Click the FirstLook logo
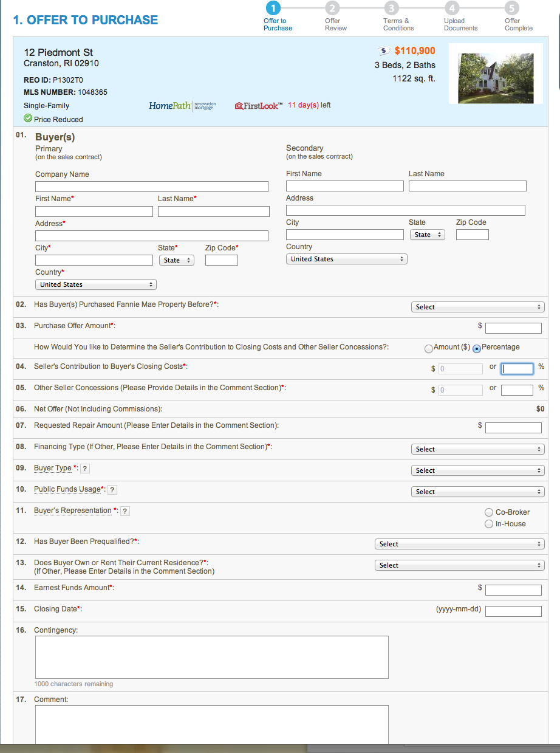Screen dimensions: 560x753 [x=258, y=105]
